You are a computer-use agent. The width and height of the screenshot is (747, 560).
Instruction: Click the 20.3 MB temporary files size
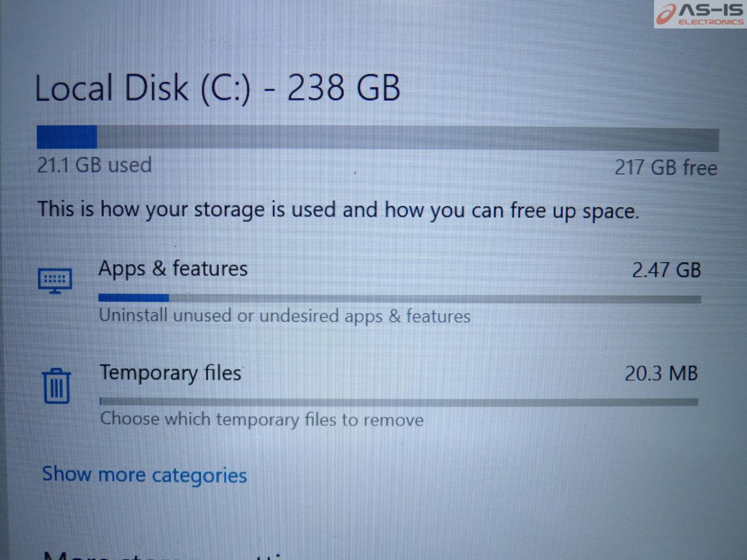click(661, 373)
